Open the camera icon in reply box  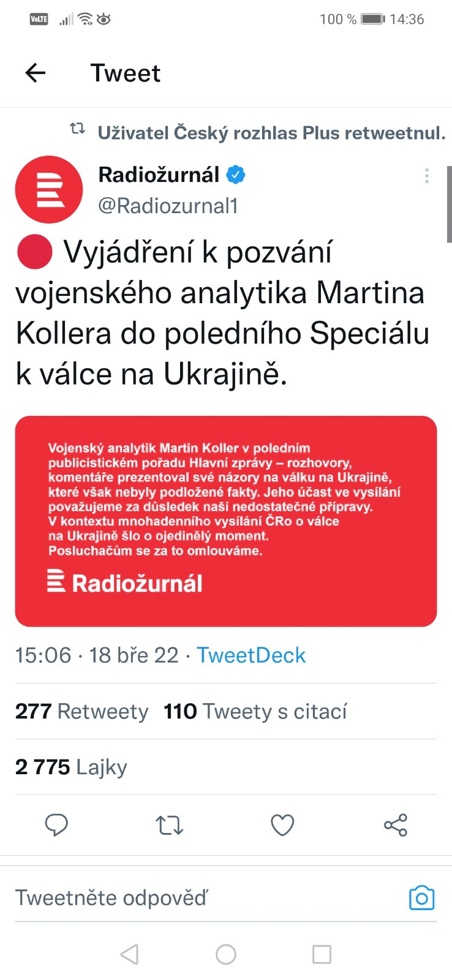click(x=421, y=898)
